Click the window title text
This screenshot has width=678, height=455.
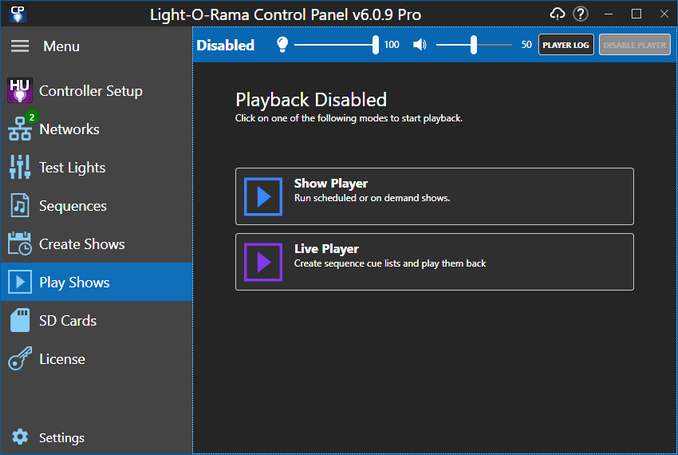click(285, 15)
